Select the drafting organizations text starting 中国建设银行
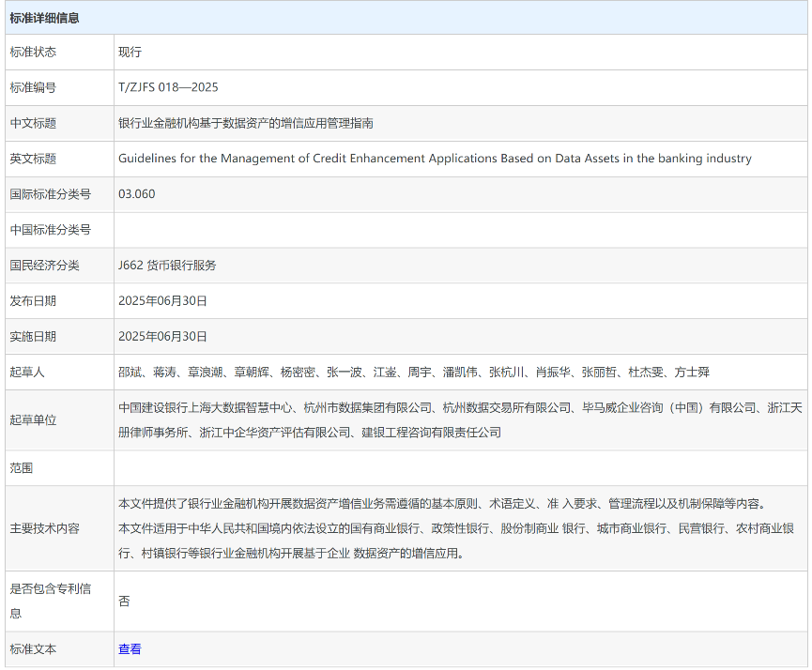This screenshot has width=812, height=670. pyautogui.click(x=460, y=419)
